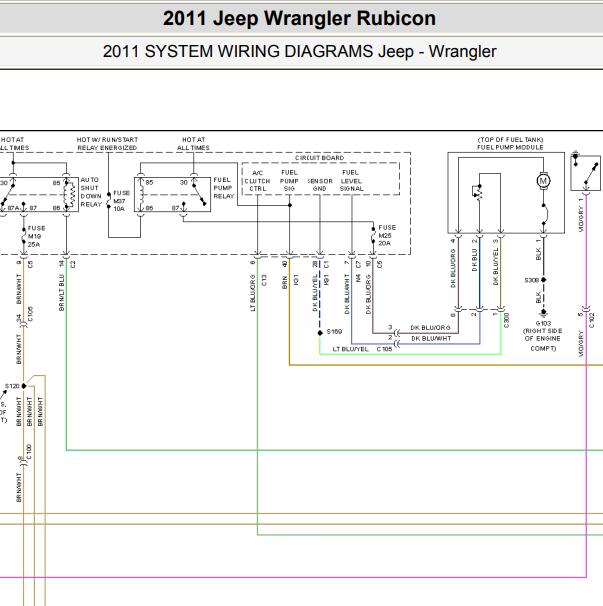This screenshot has height=606, width=603.
Task: Click the 'FUSE M25 20A' label
Action: (387, 235)
